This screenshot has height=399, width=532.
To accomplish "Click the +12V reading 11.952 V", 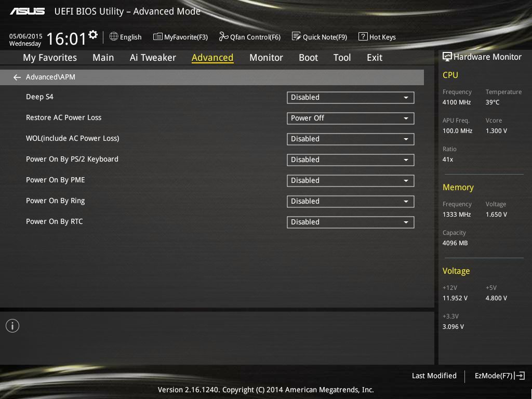I will [x=455, y=298].
